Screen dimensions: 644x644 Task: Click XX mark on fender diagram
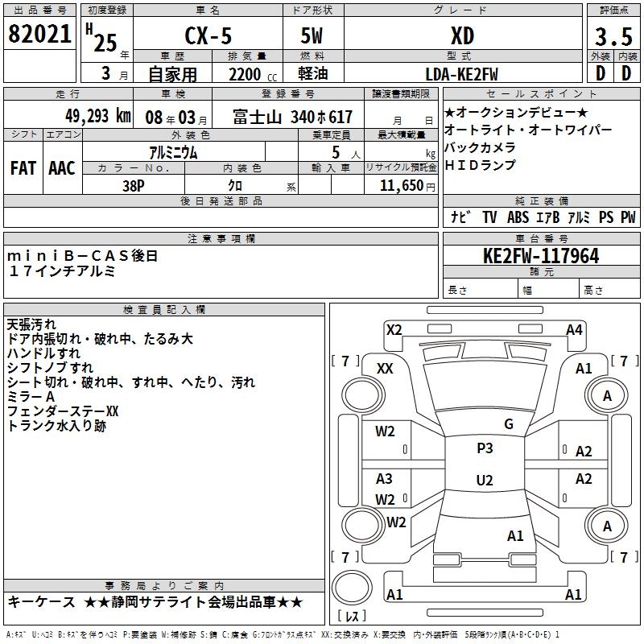[386, 369]
